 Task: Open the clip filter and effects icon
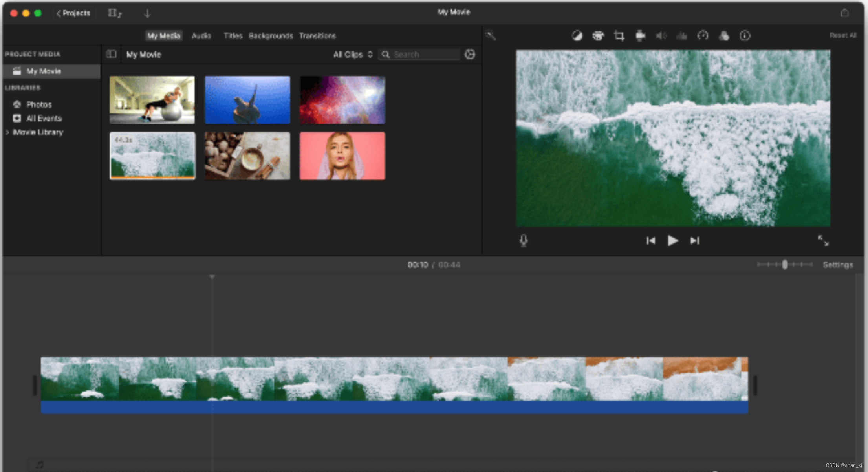724,36
